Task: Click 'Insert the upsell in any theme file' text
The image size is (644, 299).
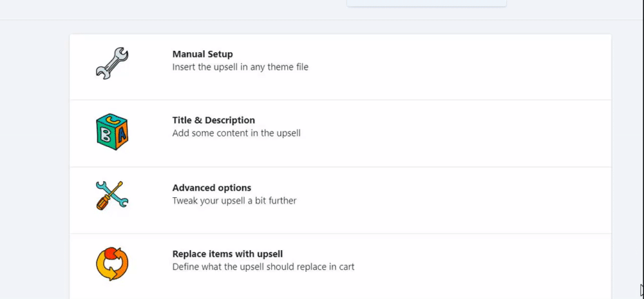Action: pyautogui.click(x=240, y=67)
